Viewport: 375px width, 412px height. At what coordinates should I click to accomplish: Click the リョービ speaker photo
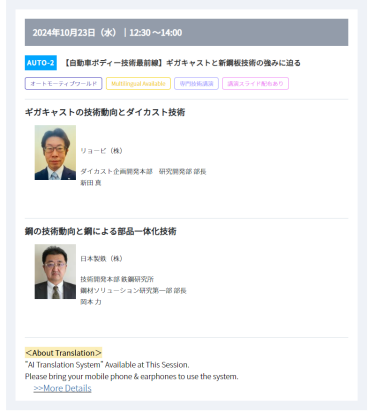tap(55, 153)
